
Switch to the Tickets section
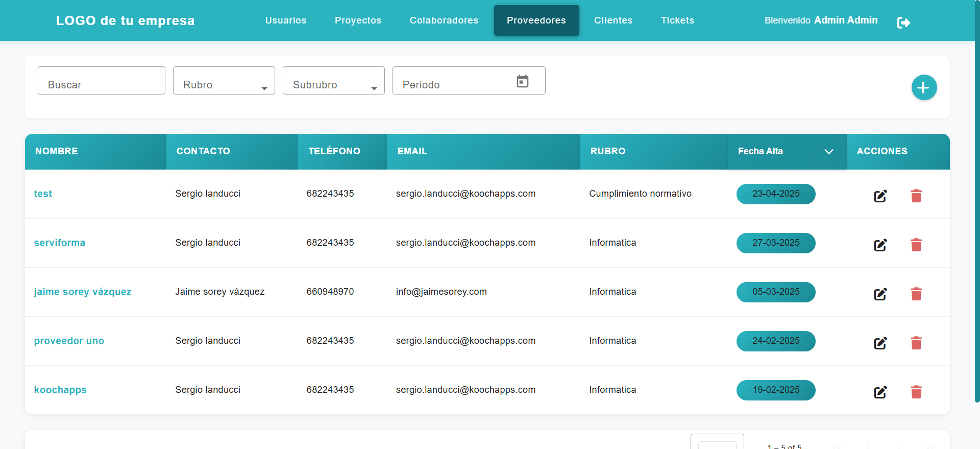point(677,20)
